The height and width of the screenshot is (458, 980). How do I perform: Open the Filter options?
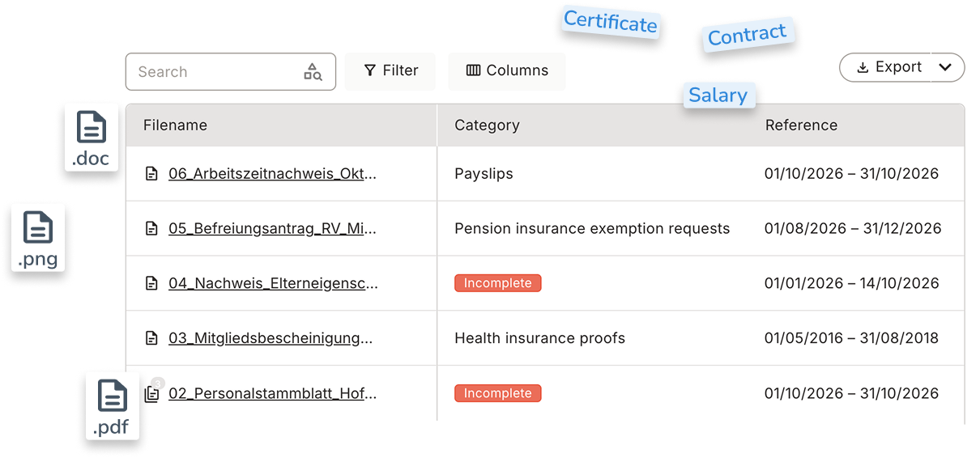tap(390, 71)
